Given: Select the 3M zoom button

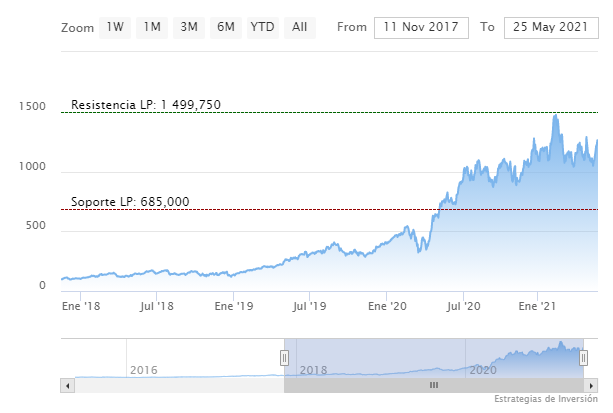Looking at the screenshot, I should 188,27.
